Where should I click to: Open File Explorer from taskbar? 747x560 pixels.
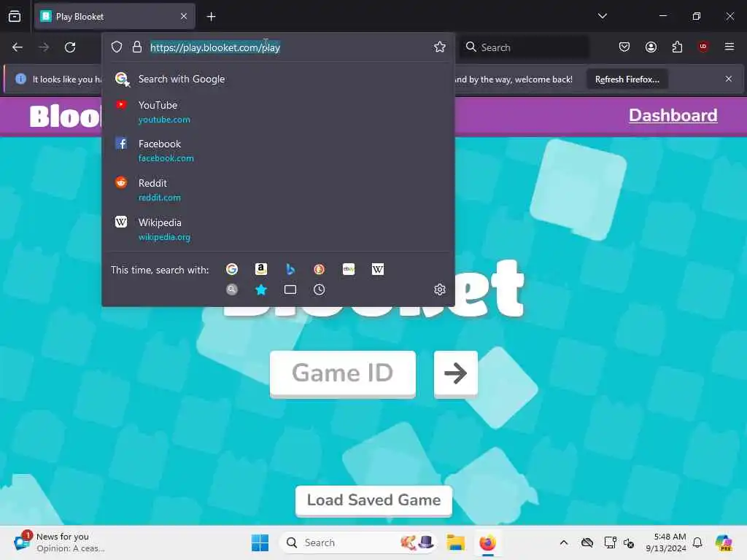(x=455, y=542)
